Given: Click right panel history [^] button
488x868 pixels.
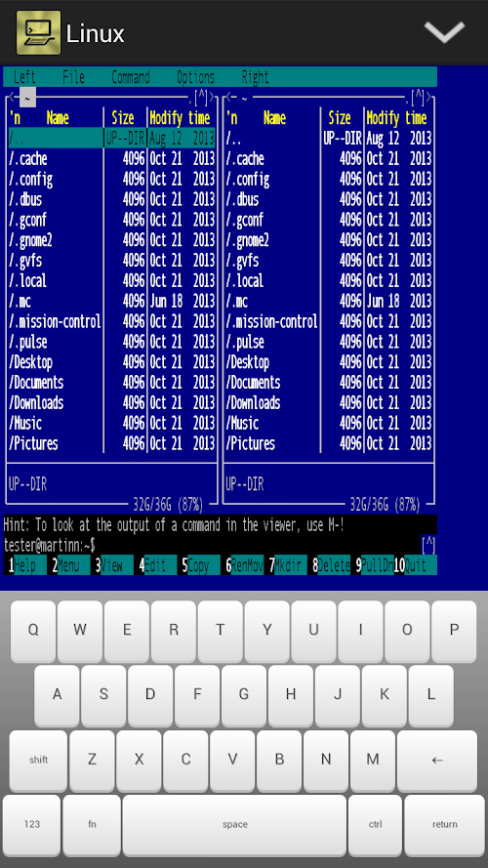Looking at the screenshot, I should [x=418, y=97].
